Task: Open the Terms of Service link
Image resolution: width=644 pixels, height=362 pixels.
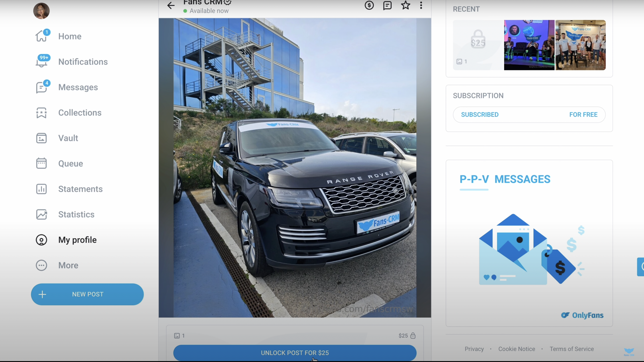Action: click(571, 349)
